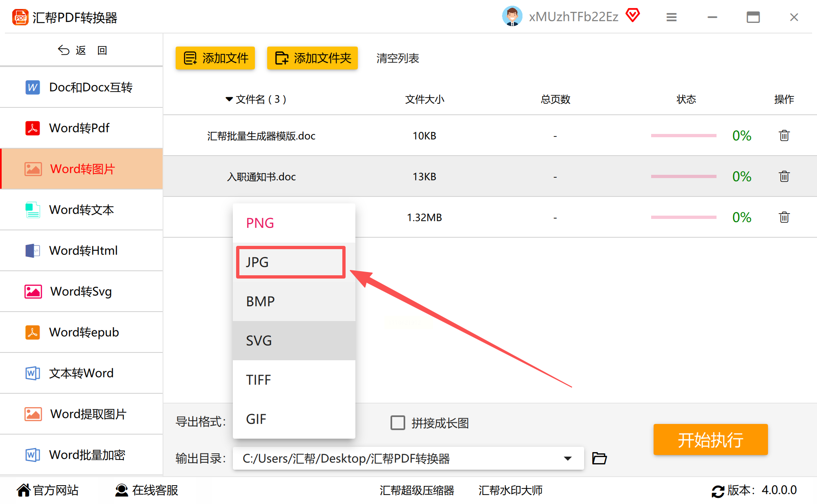Viewport: 817px width, 504px height.
Task: Open the 官方网站 link
Action: coord(47,490)
